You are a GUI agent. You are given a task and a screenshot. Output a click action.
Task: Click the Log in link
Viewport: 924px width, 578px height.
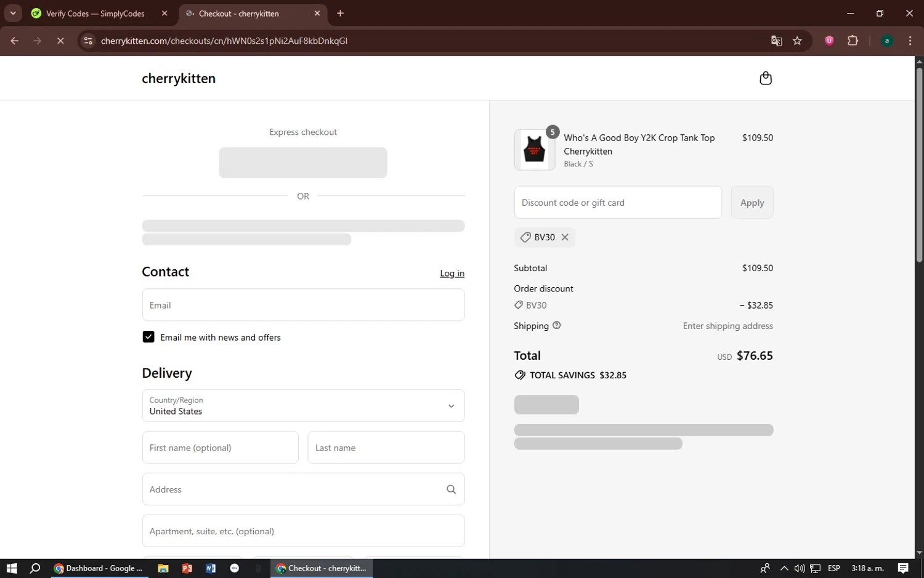[452, 274]
